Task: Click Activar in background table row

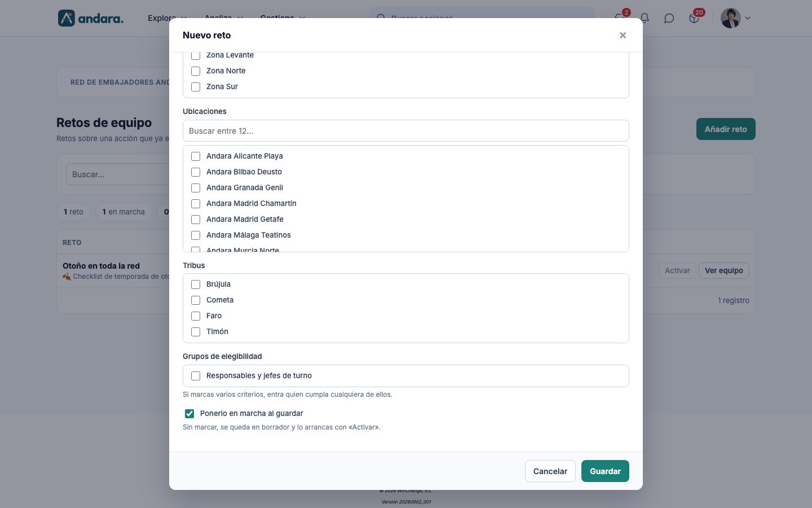Action: click(x=677, y=270)
